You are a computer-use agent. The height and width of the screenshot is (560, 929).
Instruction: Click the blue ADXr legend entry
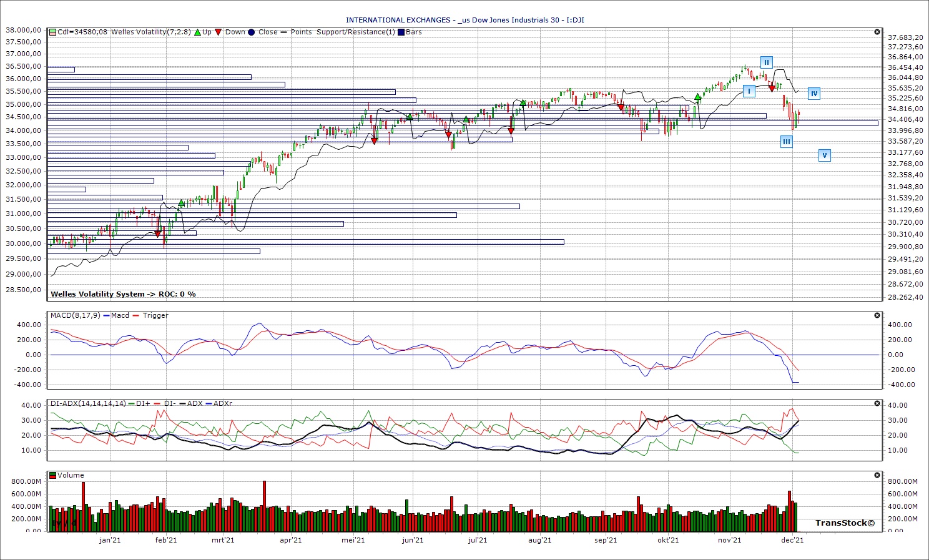coord(219,403)
